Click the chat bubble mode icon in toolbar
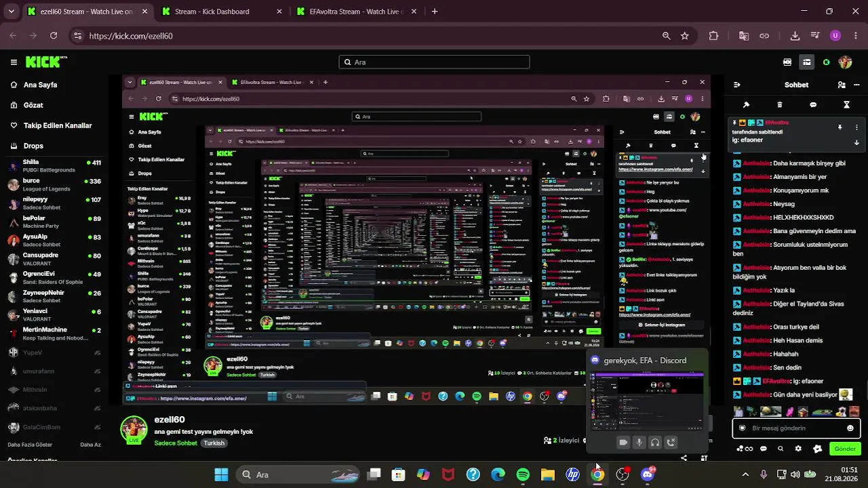Screen dimensions: 868x488 pyautogui.click(x=813, y=105)
